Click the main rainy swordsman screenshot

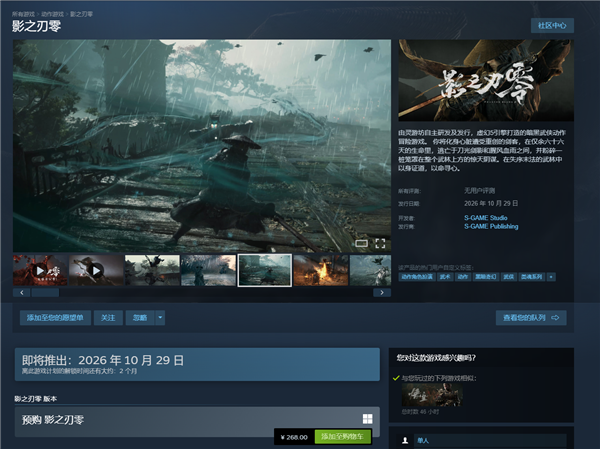click(202, 146)
